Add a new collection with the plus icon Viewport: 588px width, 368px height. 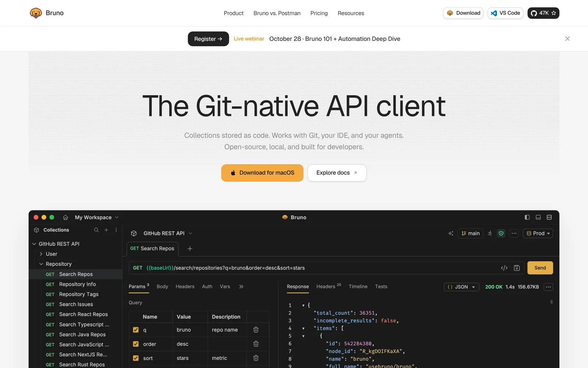pos(106,230)
